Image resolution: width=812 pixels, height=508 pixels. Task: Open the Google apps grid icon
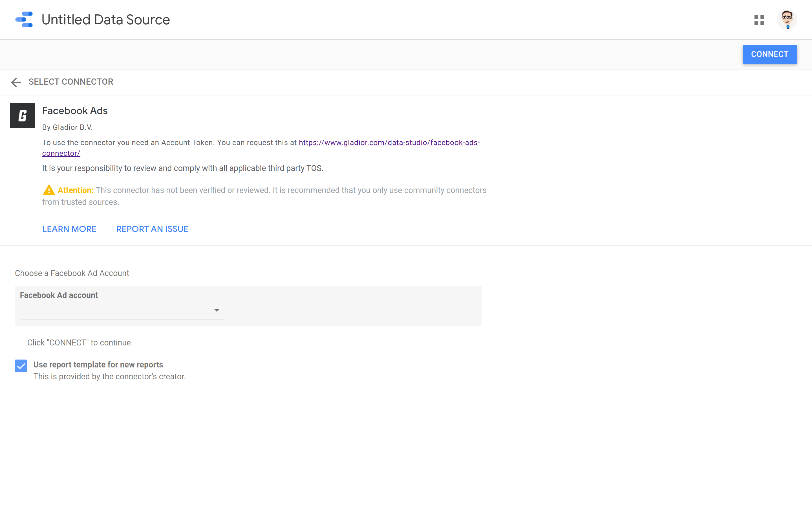point(759,20)
